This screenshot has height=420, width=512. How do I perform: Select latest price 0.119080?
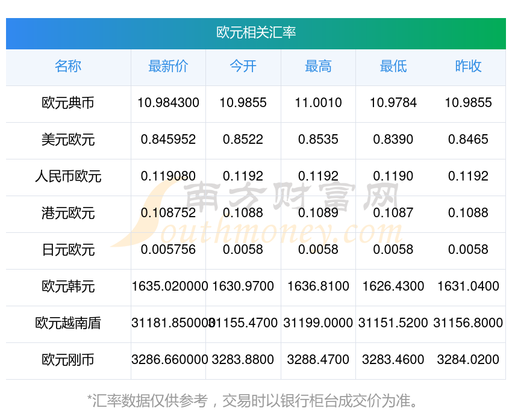coord(168,176)
